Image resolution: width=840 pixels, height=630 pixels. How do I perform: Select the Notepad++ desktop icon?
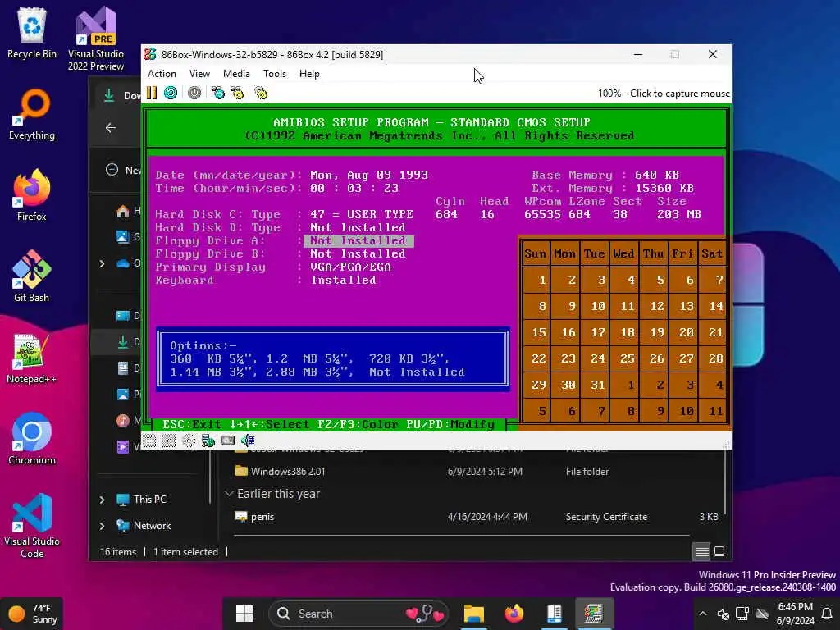pyautogui.click(x=32, y=358)
